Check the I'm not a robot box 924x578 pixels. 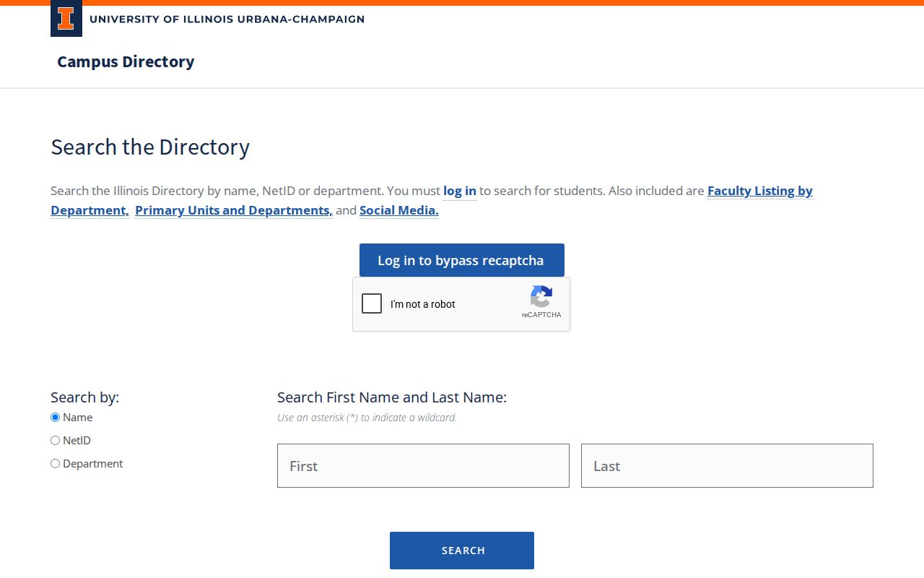click(x=372, y=303)
